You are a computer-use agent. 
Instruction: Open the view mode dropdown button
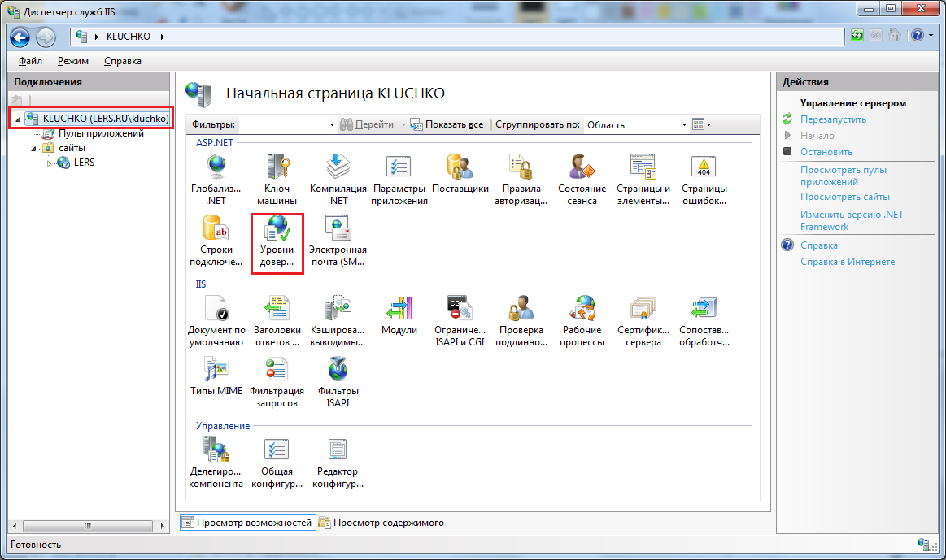[702, 125]
